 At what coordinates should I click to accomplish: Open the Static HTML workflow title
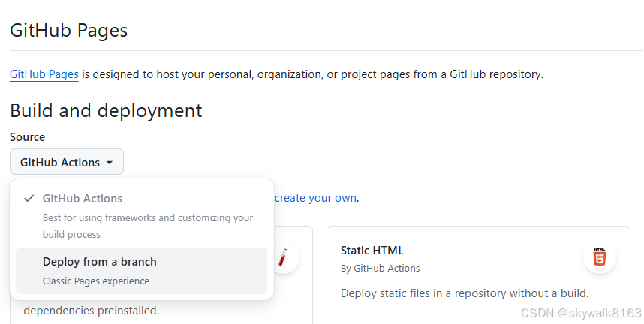(372, 250)
